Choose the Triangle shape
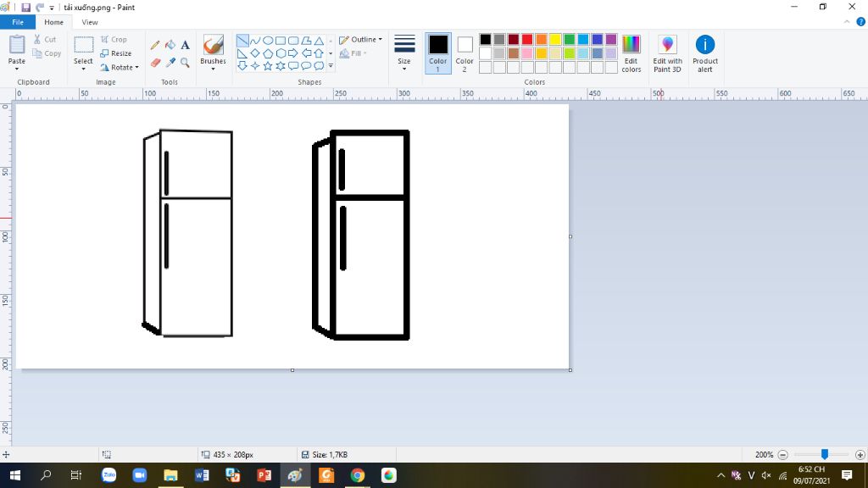868x488 pixels. click(319, 41)
